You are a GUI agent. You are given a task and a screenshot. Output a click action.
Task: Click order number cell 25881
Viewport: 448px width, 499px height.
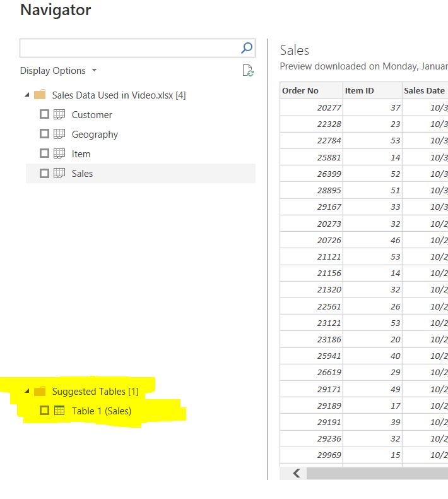(x=311, y=157)
